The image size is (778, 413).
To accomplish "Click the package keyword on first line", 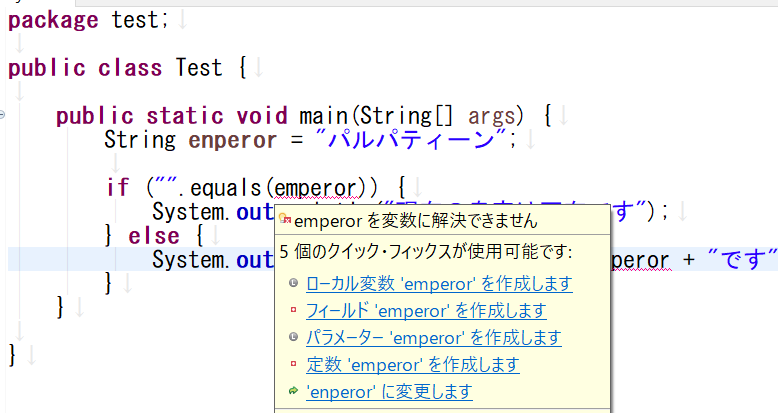I will (x=53, y=20).
